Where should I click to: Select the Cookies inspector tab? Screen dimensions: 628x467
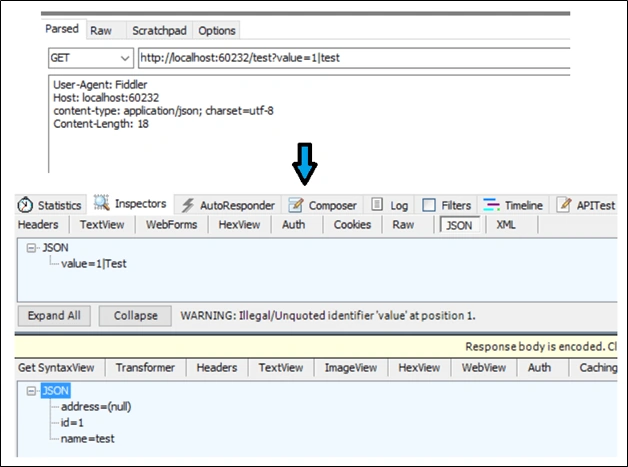point(352,225)
